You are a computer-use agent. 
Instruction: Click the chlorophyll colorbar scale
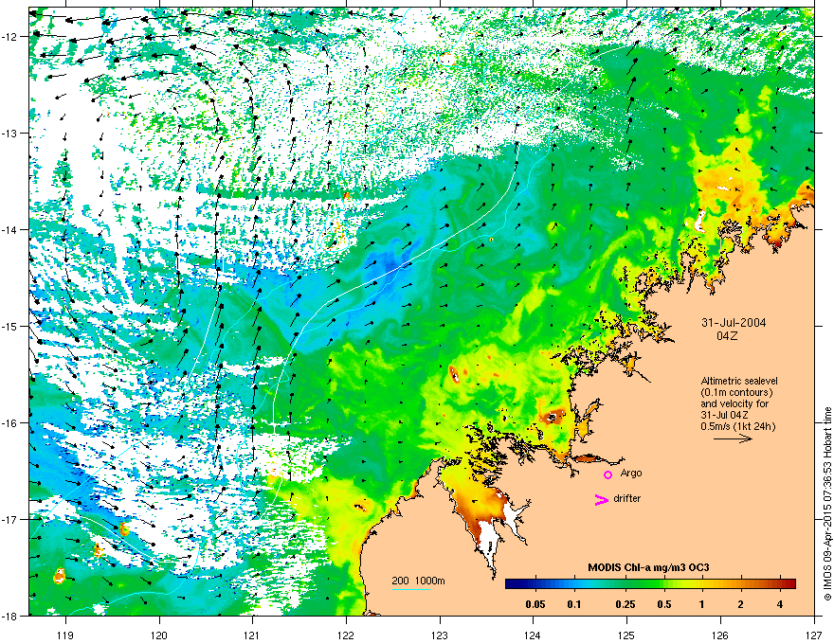click(x=650, y=583)
